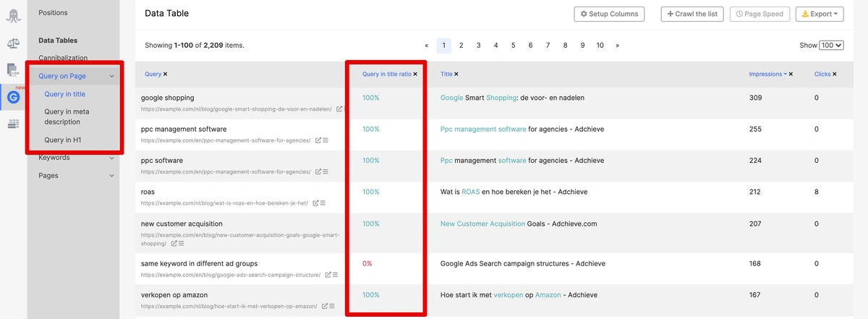This screenshot has height=319, width=868.
Task: Remove the Clicks column using its X
Action: 834,74
